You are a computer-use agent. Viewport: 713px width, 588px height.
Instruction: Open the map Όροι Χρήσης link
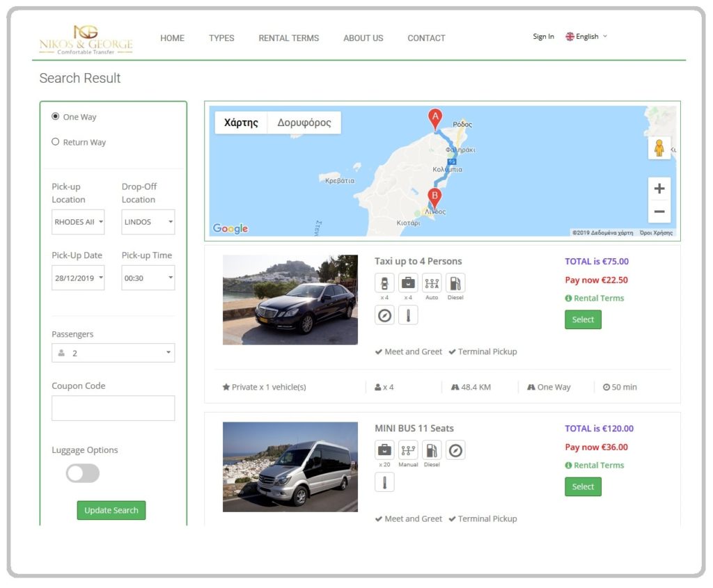[656, 232]
